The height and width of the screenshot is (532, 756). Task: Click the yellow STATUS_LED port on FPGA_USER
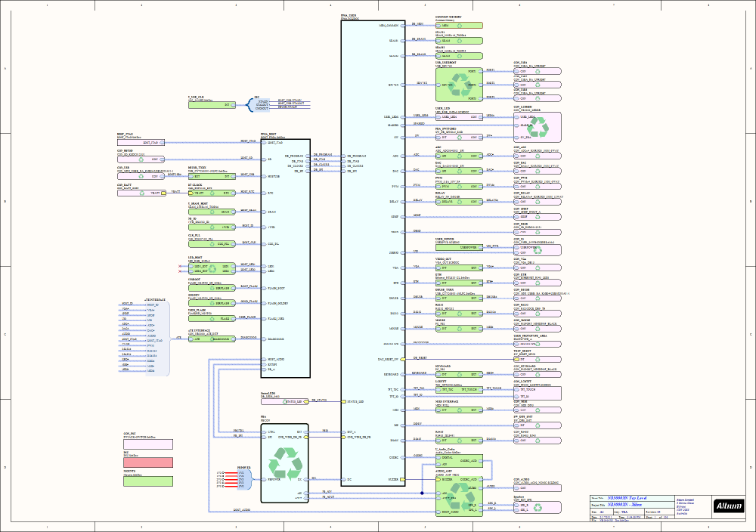pos(344,401)
